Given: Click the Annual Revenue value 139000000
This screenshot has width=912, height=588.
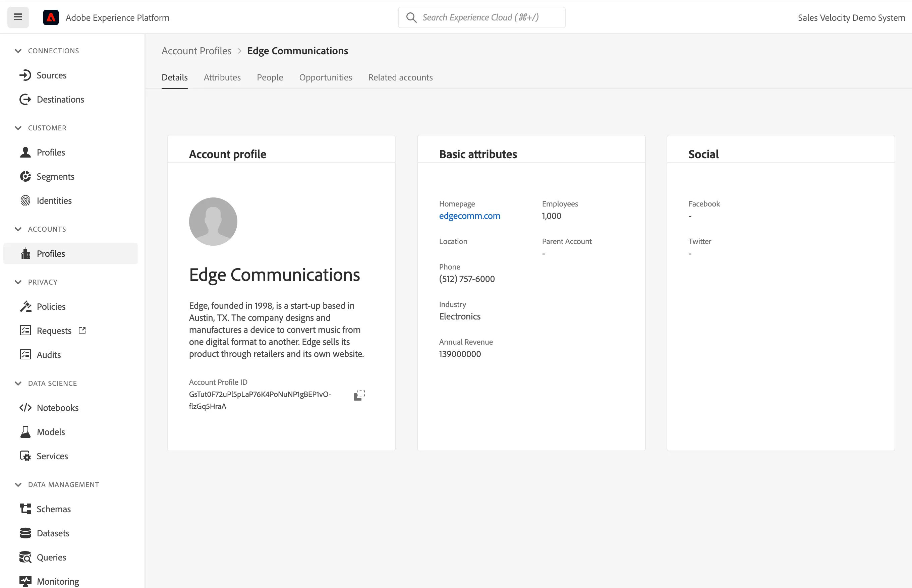Looking at the screenshot, I should 460,354.
